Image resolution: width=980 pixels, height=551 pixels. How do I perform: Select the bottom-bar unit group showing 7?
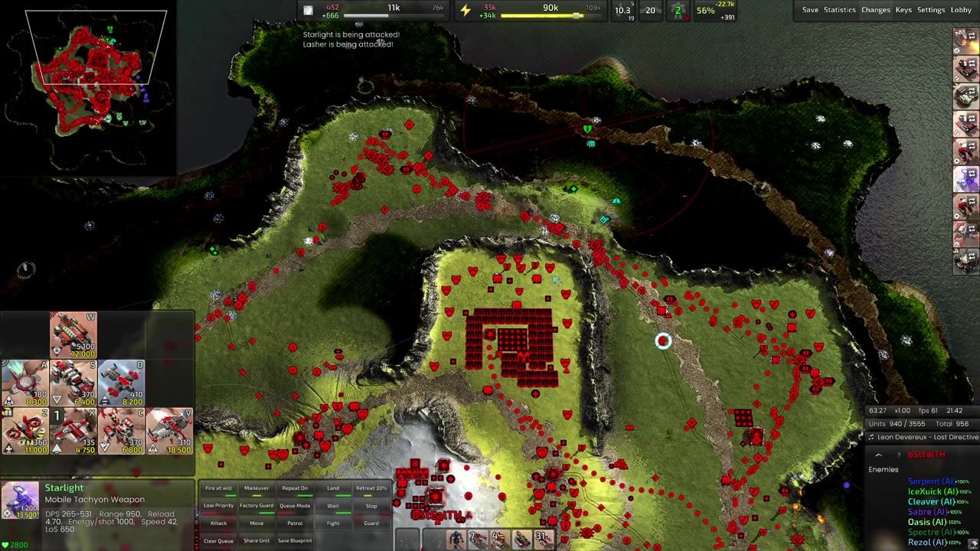(478, 540)
